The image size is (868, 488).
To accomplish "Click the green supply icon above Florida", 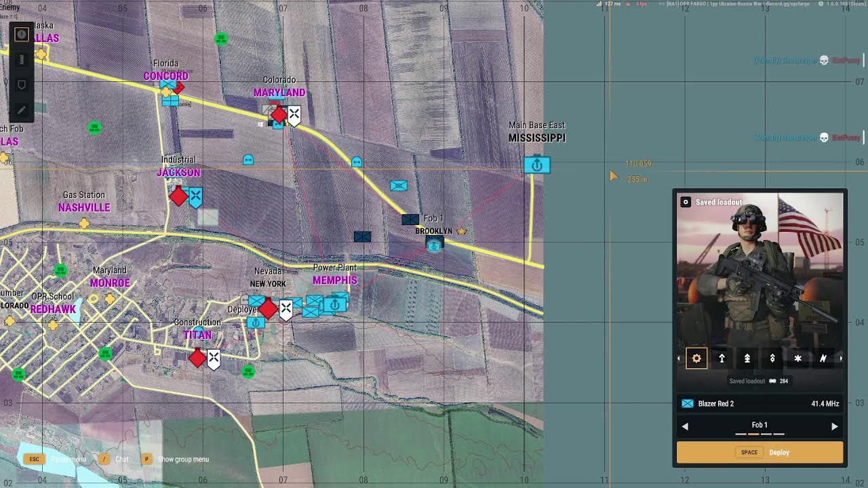I will (221, 39).
